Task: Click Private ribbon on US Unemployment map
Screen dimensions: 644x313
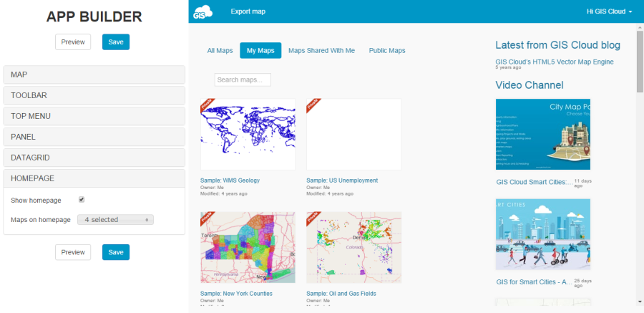Action: click(313, 105)
